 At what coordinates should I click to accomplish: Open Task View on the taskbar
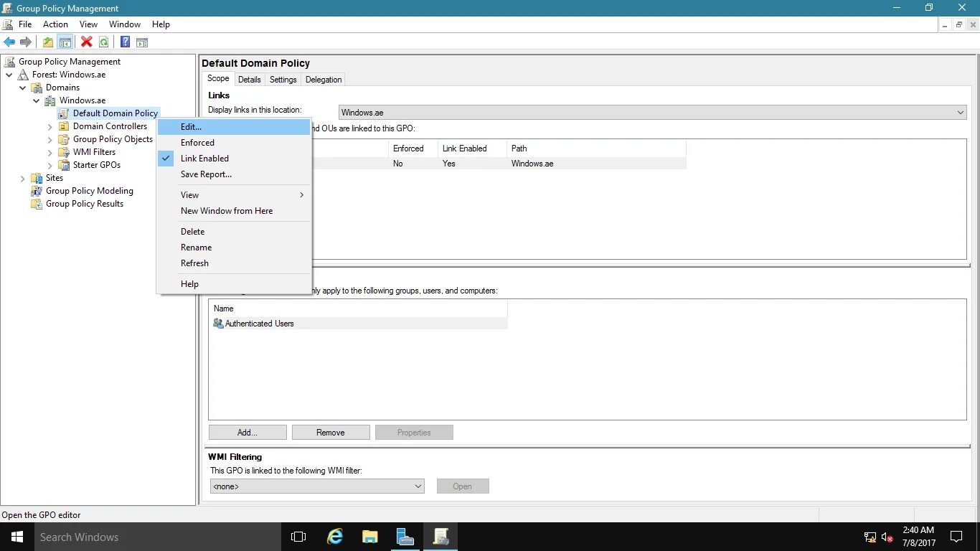pyautogui.click(x=298, y=537)
